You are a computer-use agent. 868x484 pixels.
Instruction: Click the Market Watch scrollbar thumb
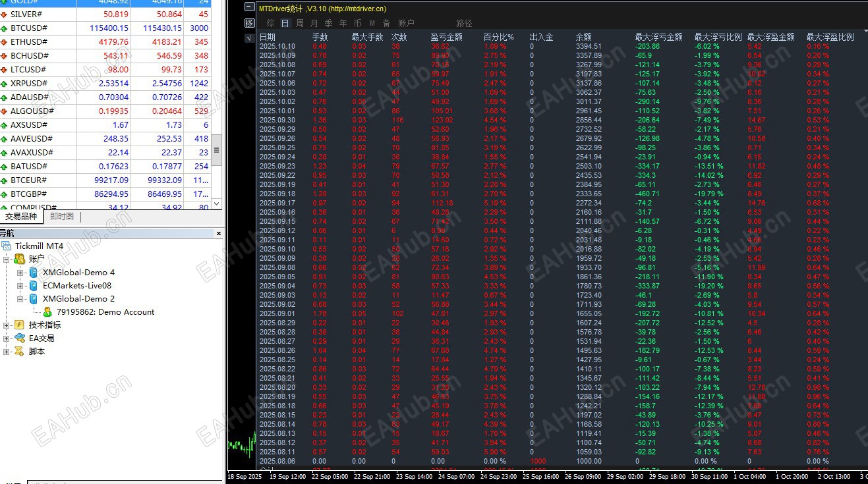tap(216, 151)
